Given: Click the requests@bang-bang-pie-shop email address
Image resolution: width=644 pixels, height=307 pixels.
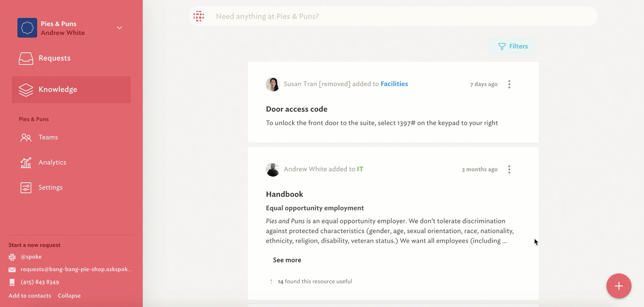Looking at the screenshot, I should [x=76, y=269].
